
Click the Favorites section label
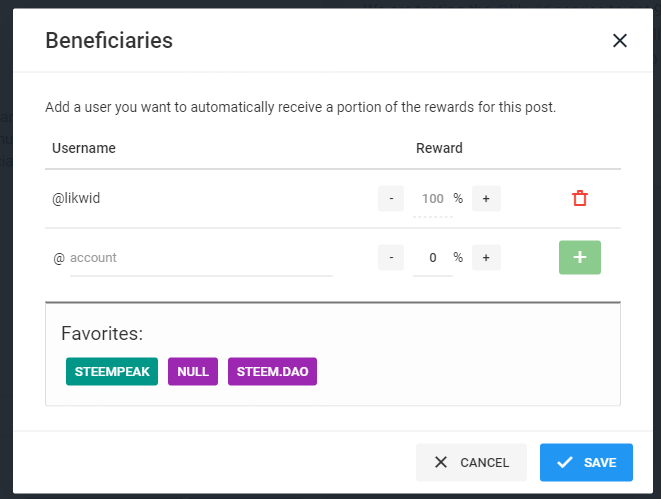[102, 333]
